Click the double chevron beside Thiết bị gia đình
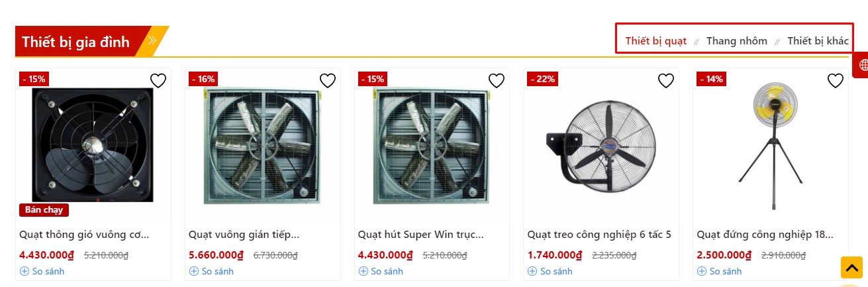Viewport: 868px width, 287px height. coord(153,40)
